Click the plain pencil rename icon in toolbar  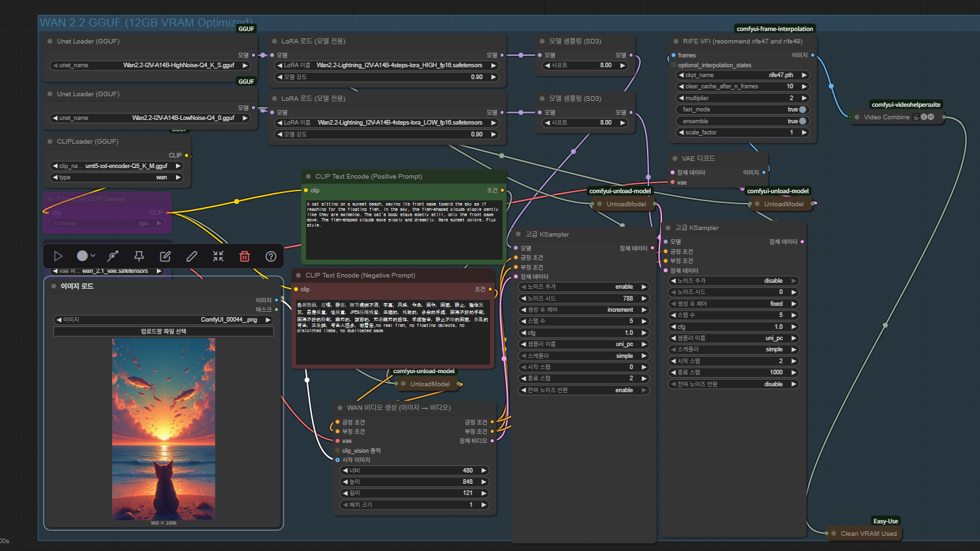pyautogui.click(x=192, y=256)
